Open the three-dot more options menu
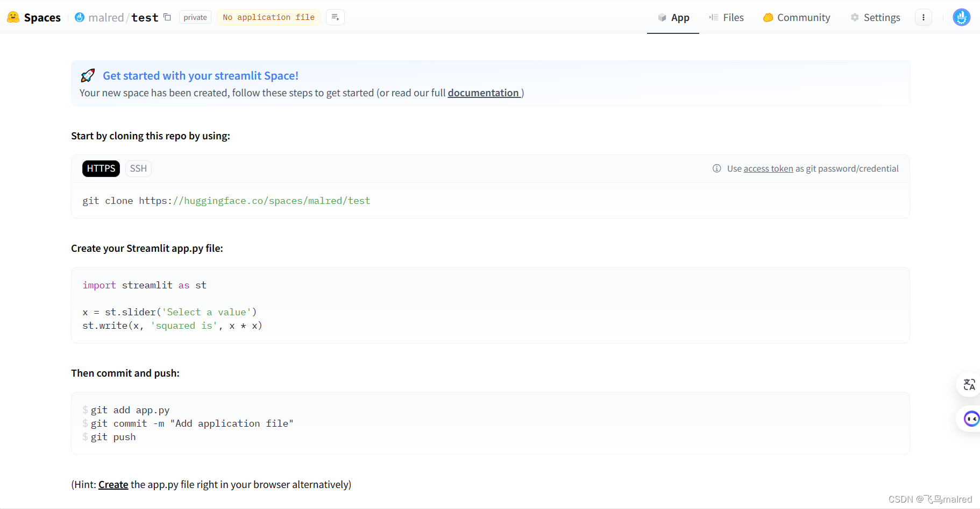Viewport: 980px width, 509px height. point(924,17)
